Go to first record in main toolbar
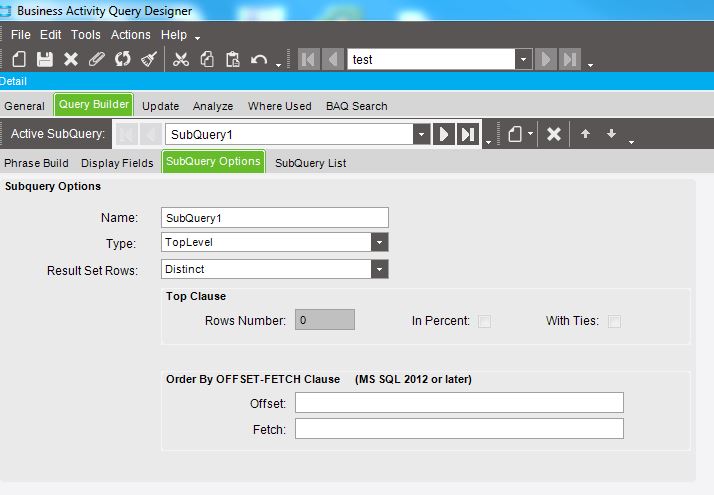The image size is (714, 495). coord(309,59)
